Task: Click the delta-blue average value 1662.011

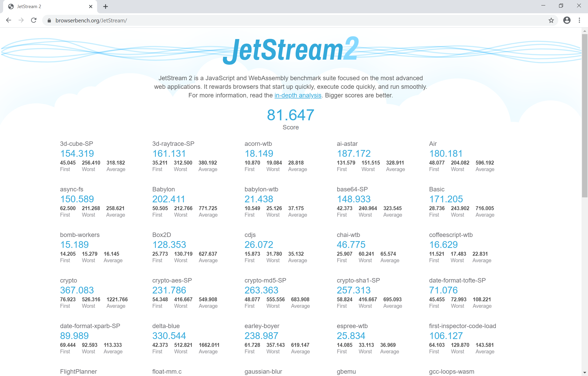Action: [209, 345]
